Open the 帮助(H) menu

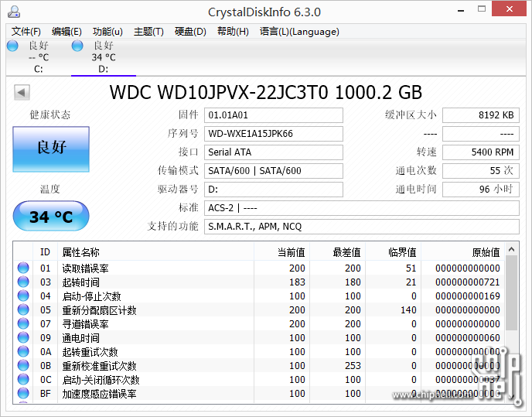click(x=233, y=32)
